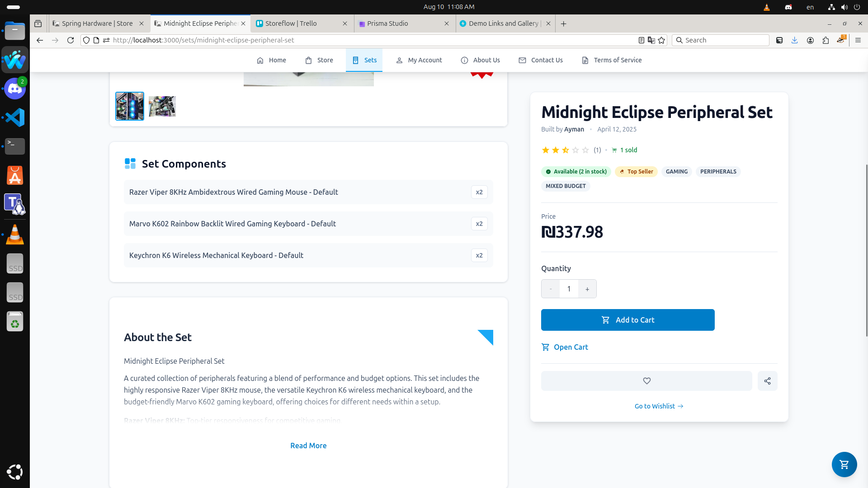Open the Trash in the dock

click(x=15, y=321)
